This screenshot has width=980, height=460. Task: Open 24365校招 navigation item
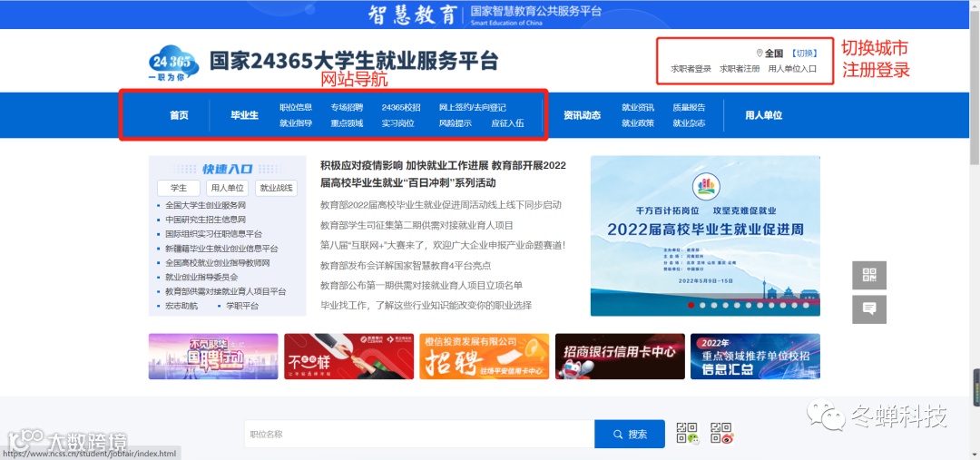(x=401, y=107)
